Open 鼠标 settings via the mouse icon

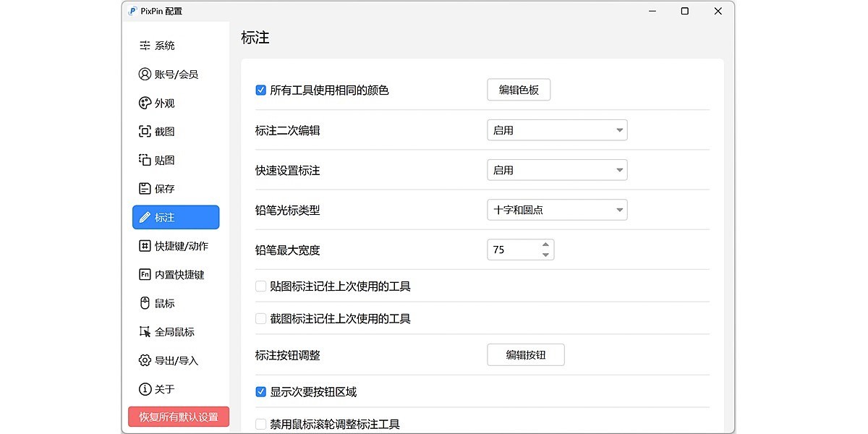coord(145,303)
